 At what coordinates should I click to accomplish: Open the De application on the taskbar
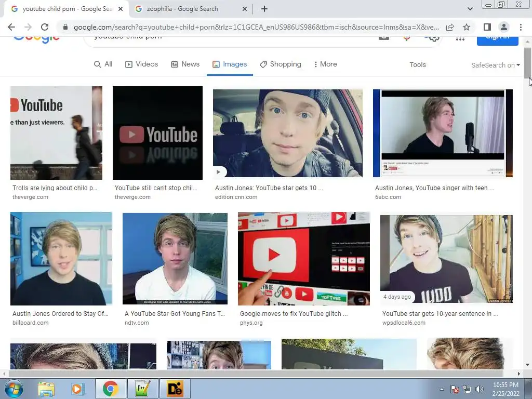coord(175,389)
